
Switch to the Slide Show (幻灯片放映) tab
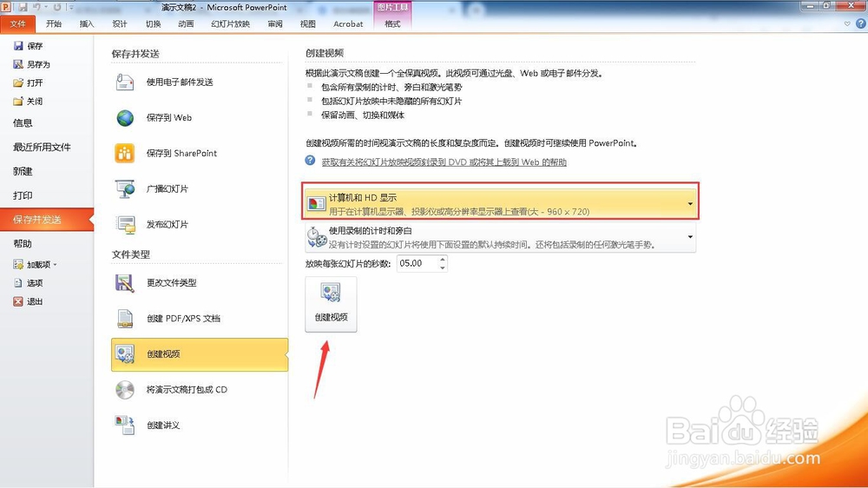(x=230, y=23)
